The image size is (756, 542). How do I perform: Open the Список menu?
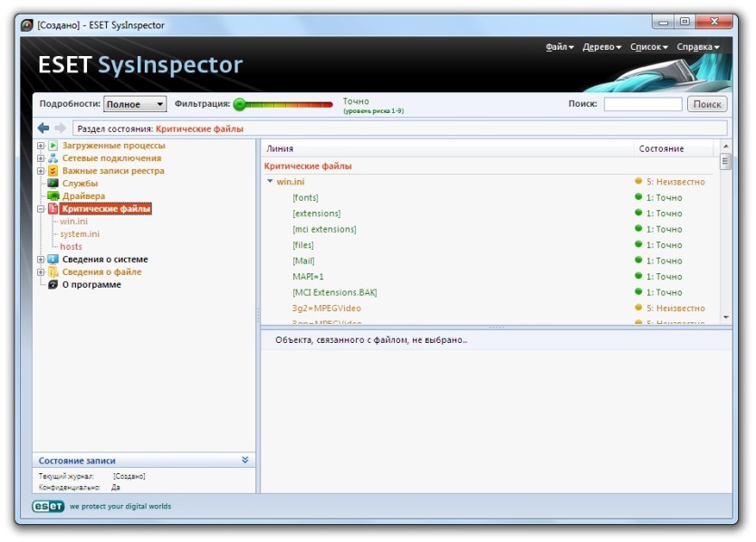649,47
